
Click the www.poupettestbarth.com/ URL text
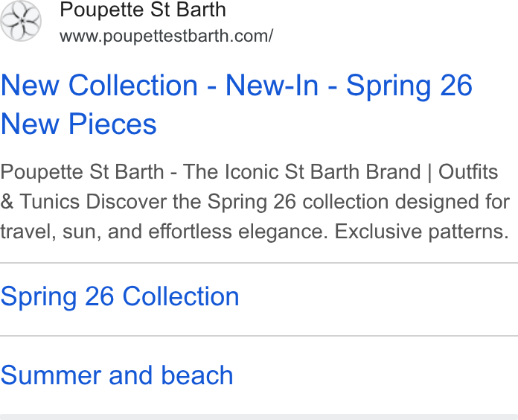[x=167, y=36]
